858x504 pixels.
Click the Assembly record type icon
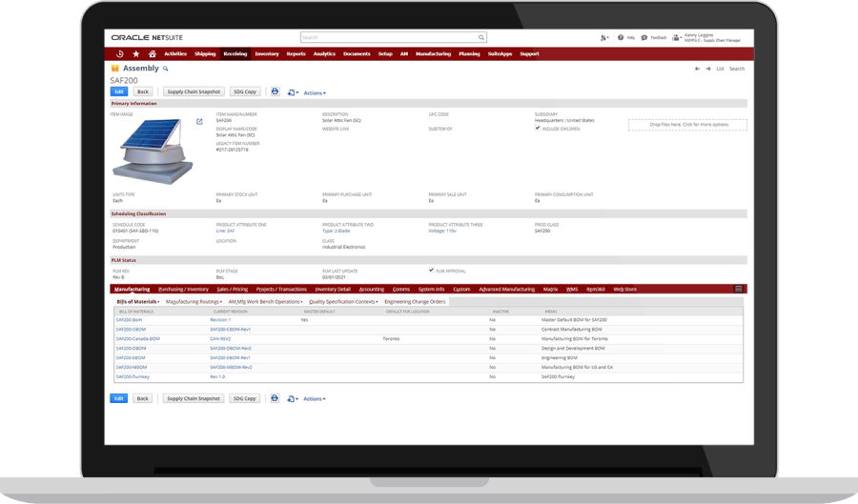tap(115, 69)
